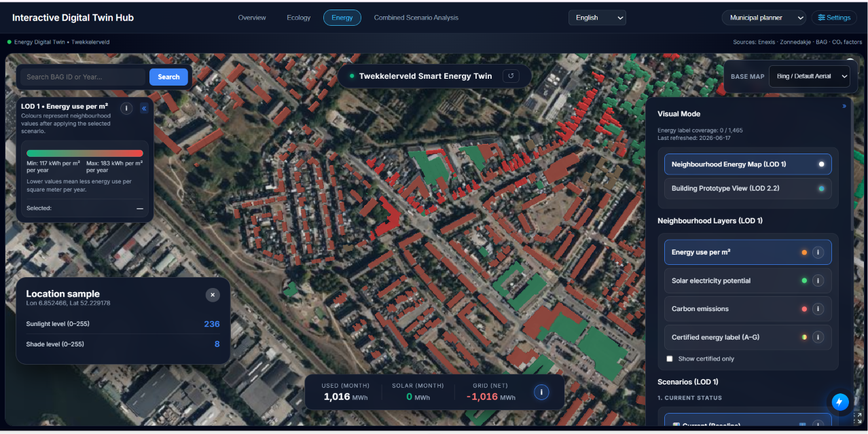The width and height of the screenshot is (868, 434).
Task: Select Neighbourhood Energy Map (LOD 1) mode
Action: tap(748, 164)
